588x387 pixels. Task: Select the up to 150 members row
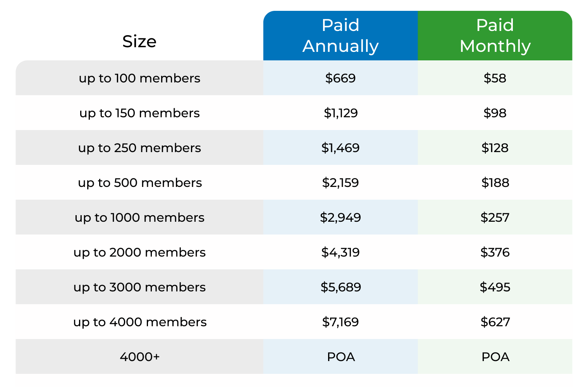[x=139, y=113]
